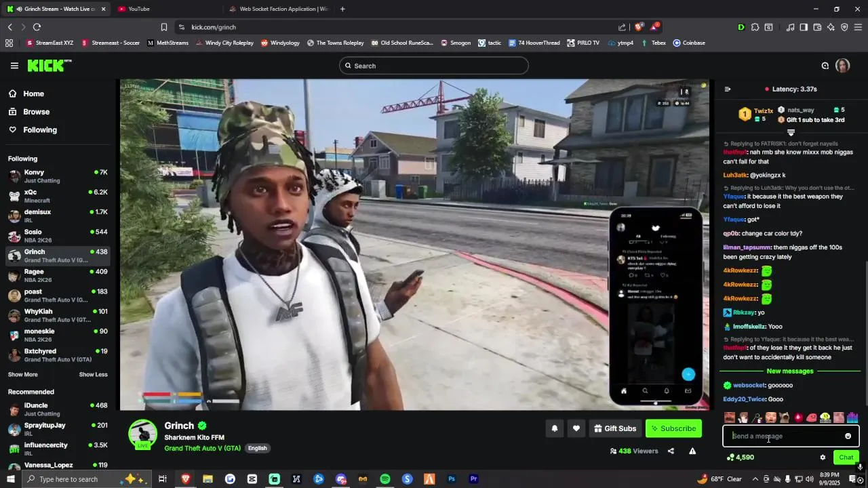Click the report warning triangle icon
This screenshot has width=868, height=488.
click(692, 451)
